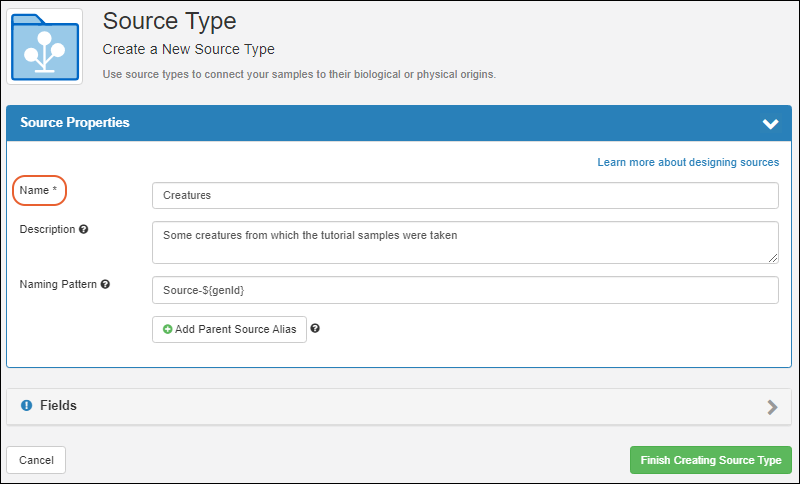Cancel the source type creation
Screen dimensions: 800x484
(x=36, y=460)
